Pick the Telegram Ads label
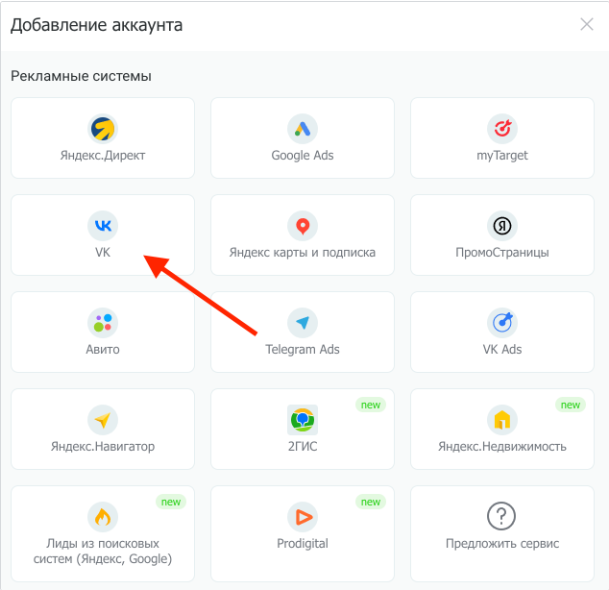Image resolution: width=609 pixels, height=590 pixels. [302, 350]
